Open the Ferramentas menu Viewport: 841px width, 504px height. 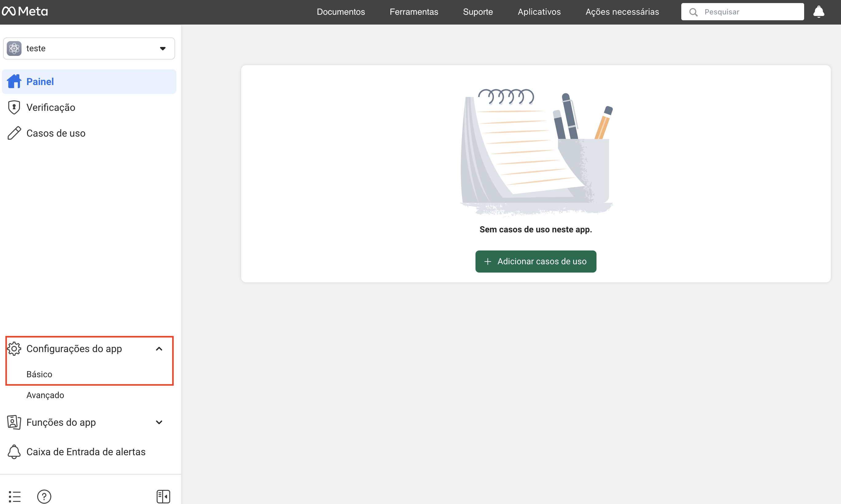(414, 12)
